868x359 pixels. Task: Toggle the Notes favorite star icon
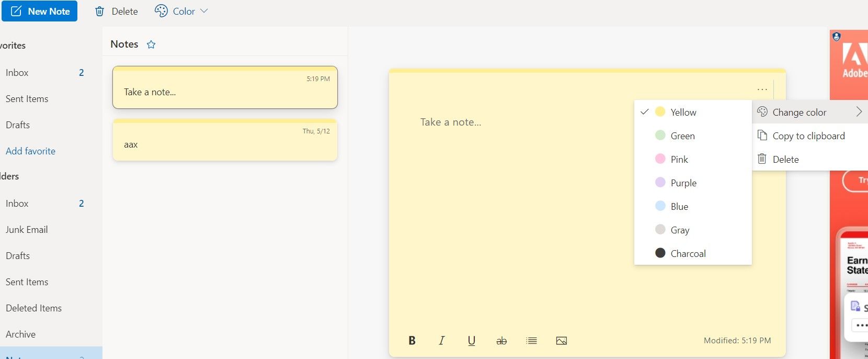click(x=151, y=44)
